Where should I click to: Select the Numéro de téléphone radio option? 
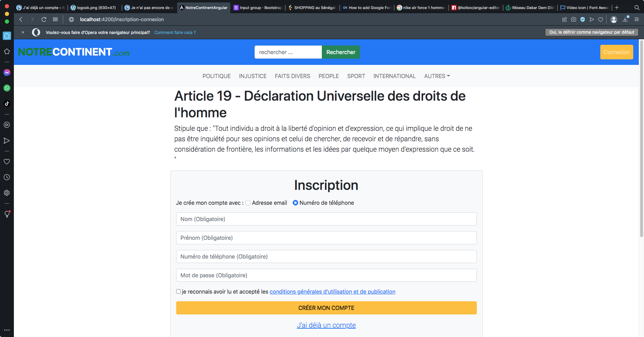click(295, 203)
